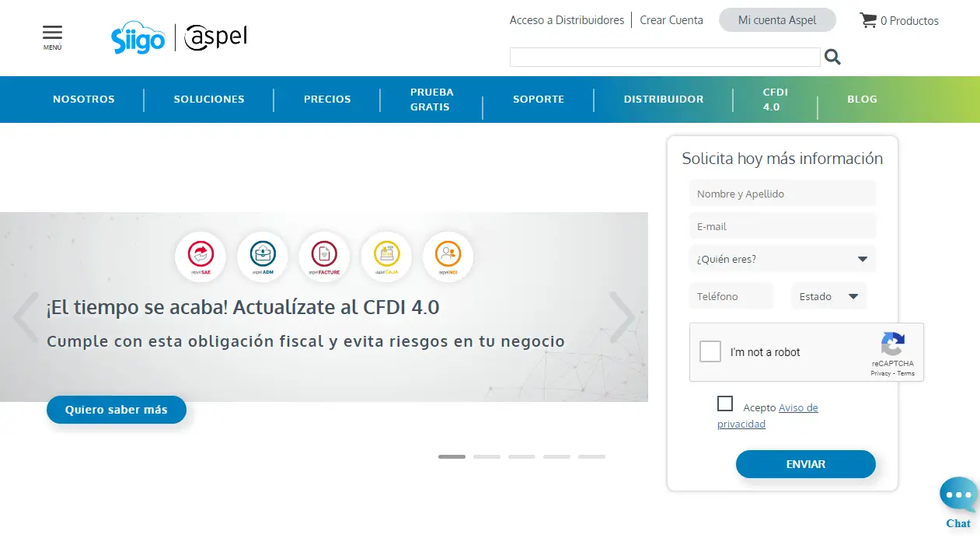Image resolution: width=980 pixels, height=552 pixels.
Task: Go to previous carousel slide arrow
Action: pyautogui.click(x=26, y=317)
